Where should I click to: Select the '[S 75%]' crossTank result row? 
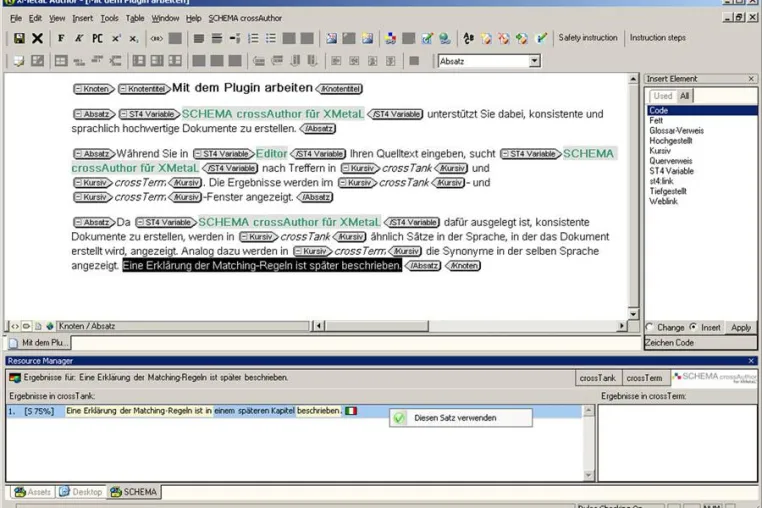pos(294,411)
